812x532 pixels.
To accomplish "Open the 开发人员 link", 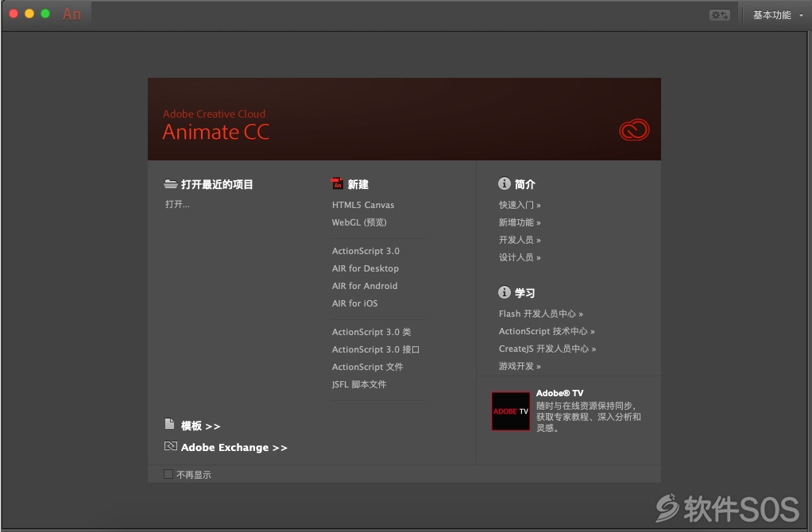I will point(520,240).
